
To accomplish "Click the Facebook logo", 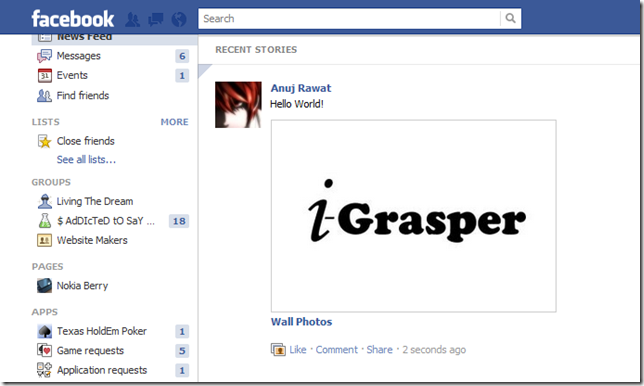I will point(73,19).
